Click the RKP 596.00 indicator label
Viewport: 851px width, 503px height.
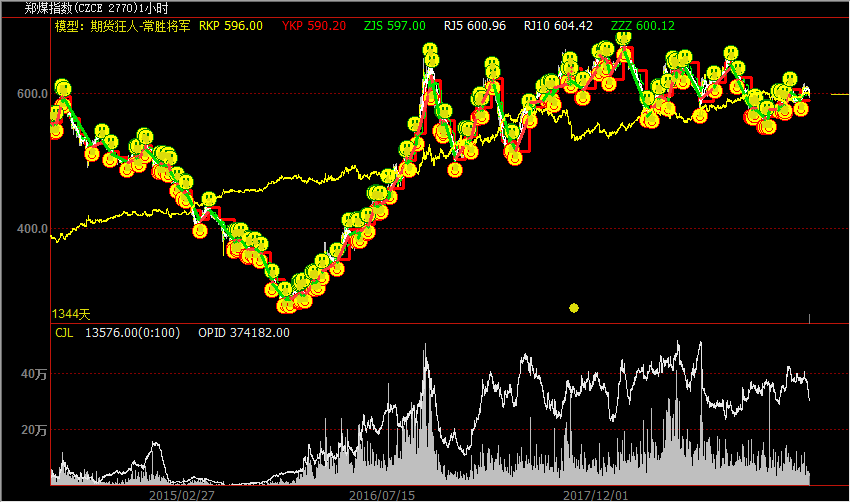point(231,25)
